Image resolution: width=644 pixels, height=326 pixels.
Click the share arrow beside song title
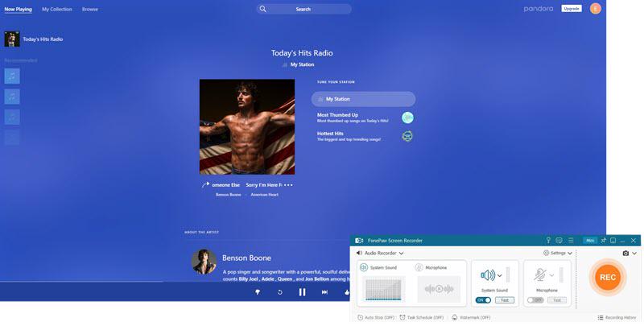(206, 185)
